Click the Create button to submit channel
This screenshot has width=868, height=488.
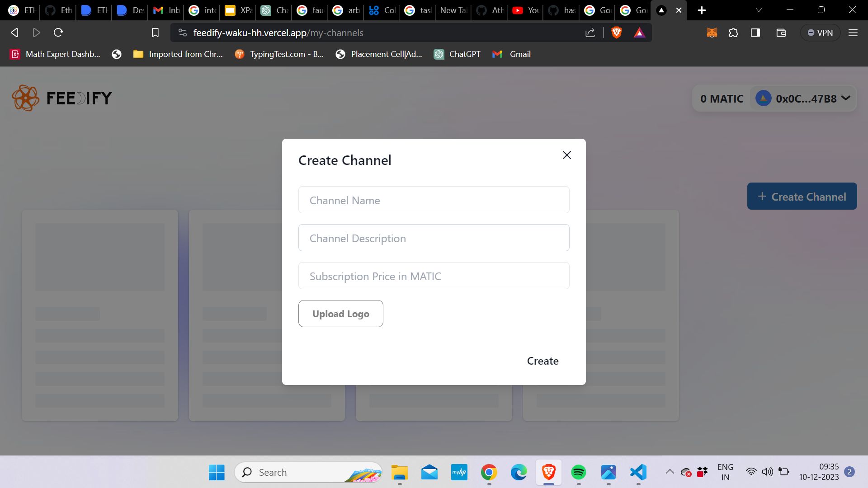tap(542, 361)
